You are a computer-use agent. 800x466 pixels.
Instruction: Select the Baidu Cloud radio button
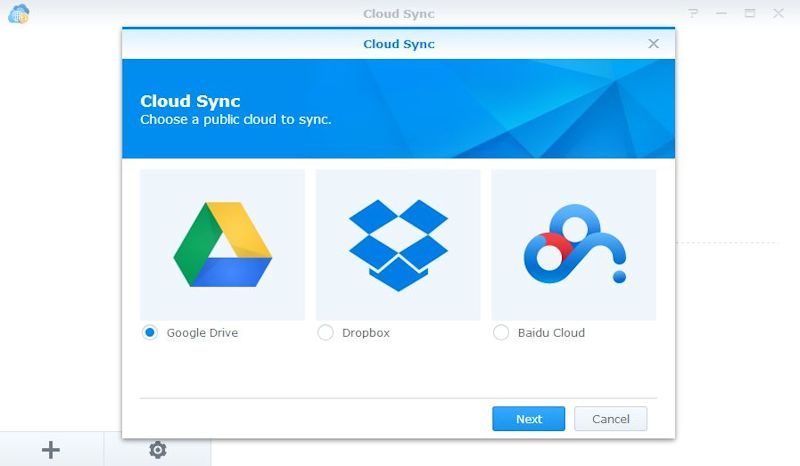pos(501,333)
